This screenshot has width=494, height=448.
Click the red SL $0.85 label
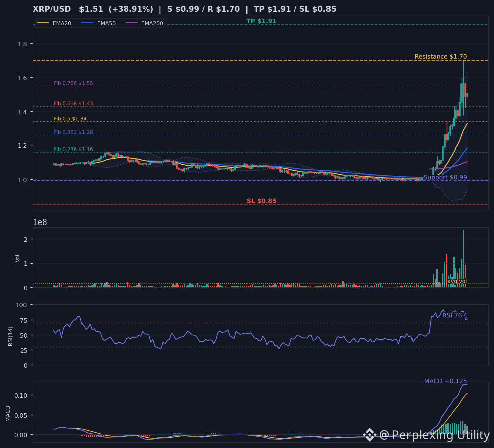tap(261, 201)
